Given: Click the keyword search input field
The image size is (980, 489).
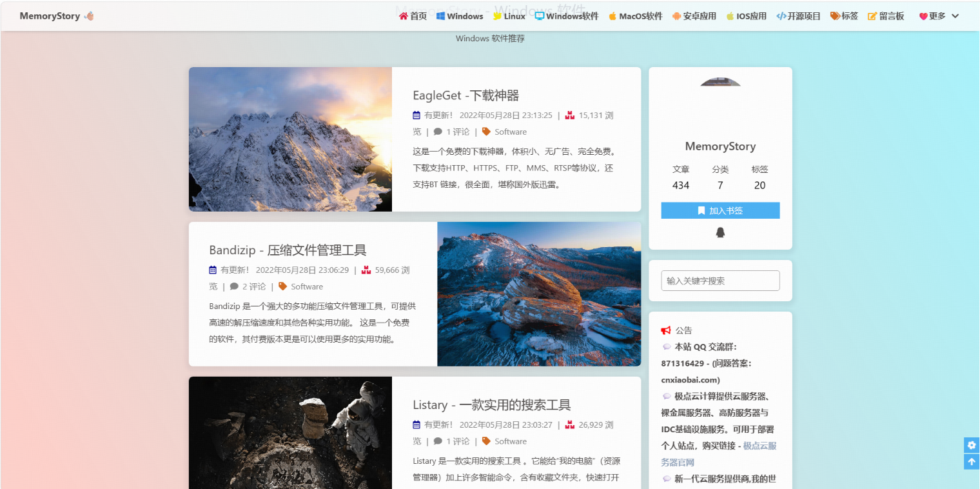Looking at the screenshot, I should (720, 281).
